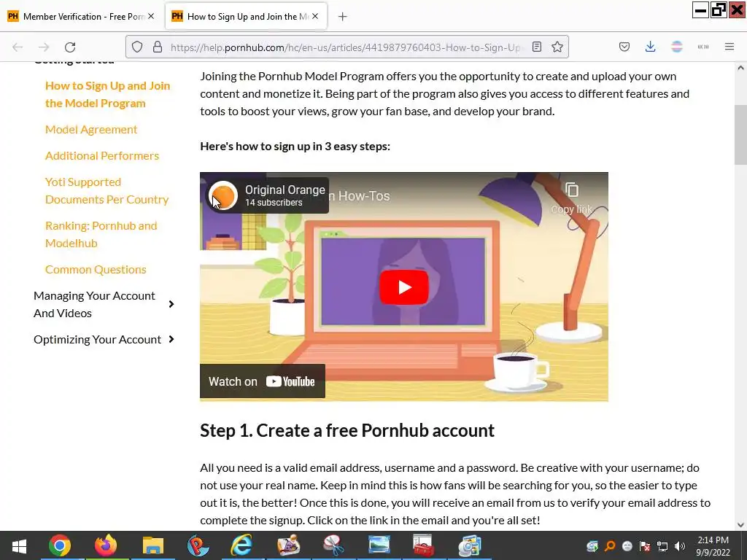Click the Step 1 Create a free account heading
747x560 pixels.
[347, 430]
